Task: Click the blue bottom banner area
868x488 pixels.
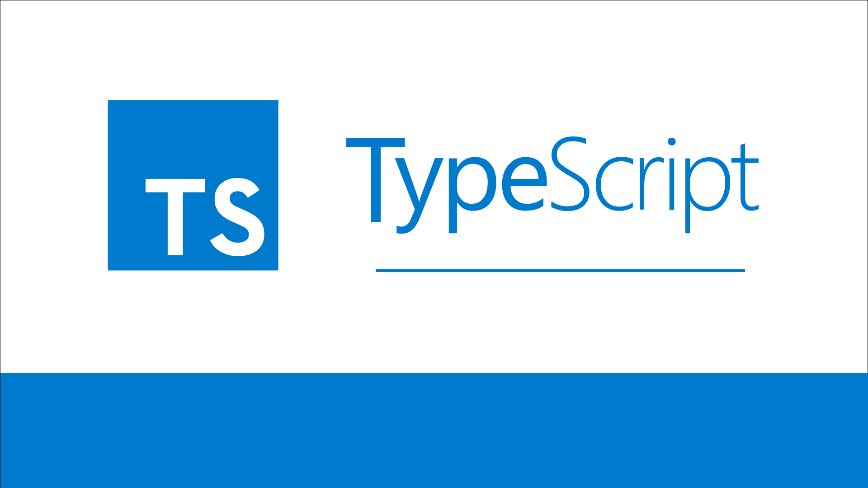Action: point(434,429)
